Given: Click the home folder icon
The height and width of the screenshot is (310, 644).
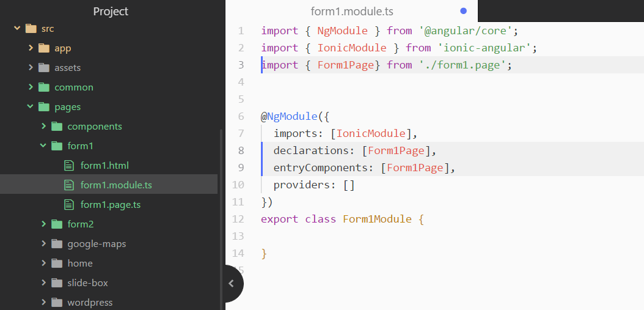Looking at the screenshot, I should click(57, 263).
